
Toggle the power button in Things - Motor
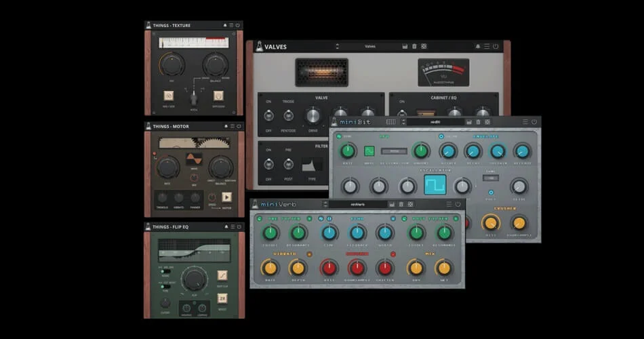coord(239,126)
